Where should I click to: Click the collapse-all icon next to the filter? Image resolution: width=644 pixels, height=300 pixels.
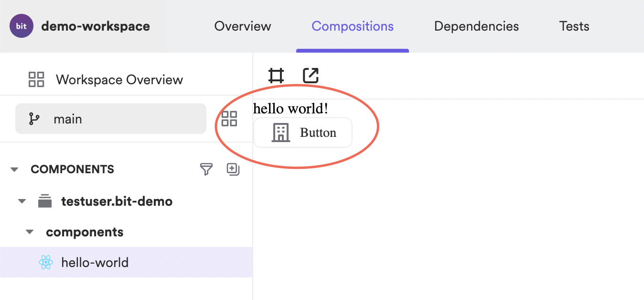tap(233, 169)
